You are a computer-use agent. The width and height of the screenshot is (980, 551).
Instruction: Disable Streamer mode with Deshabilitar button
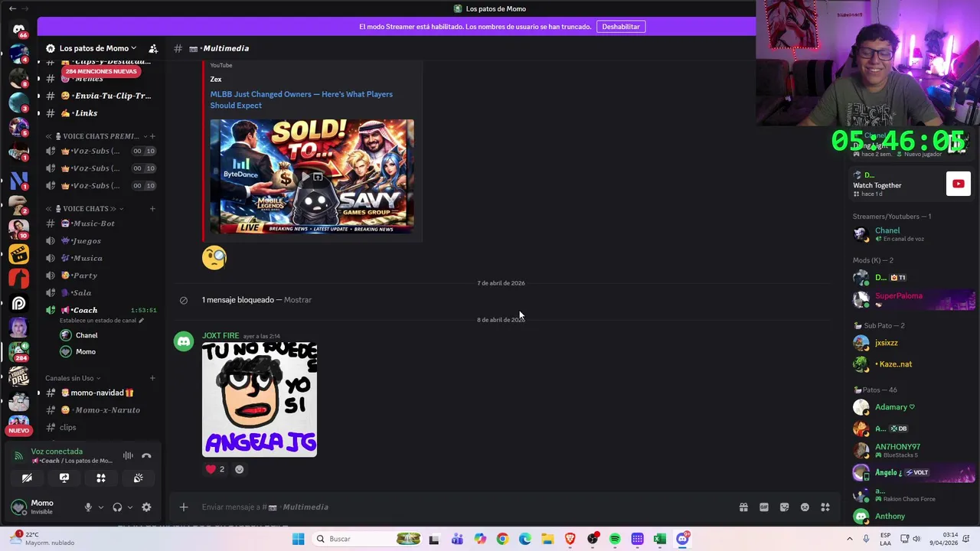tap(621, 27)
